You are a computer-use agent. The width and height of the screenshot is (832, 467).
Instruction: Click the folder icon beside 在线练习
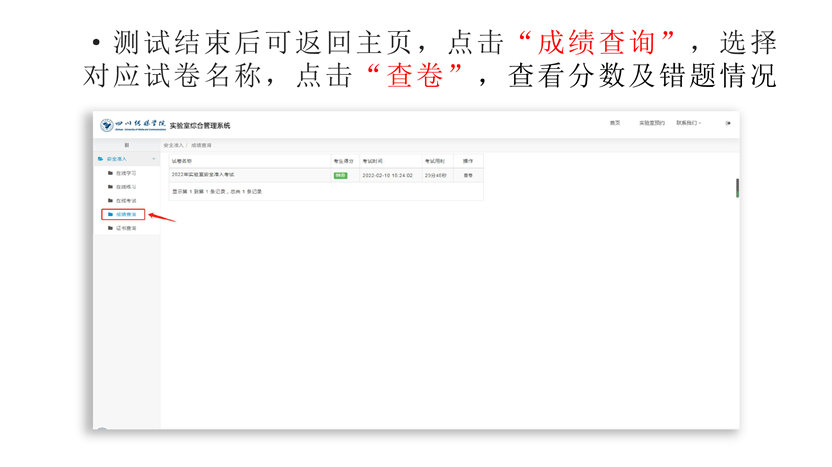pos(111,187)
